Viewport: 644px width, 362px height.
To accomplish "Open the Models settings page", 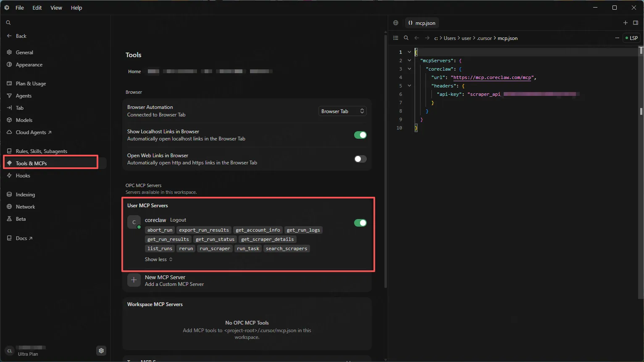I will (x=24, y=120).
